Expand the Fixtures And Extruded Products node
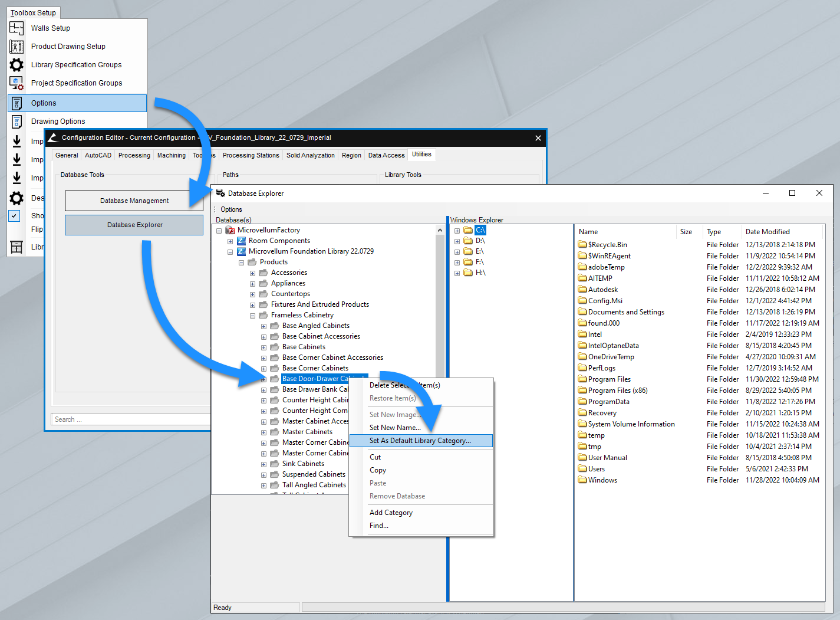Viewport: 840px width, 620px height. point(253,305)
